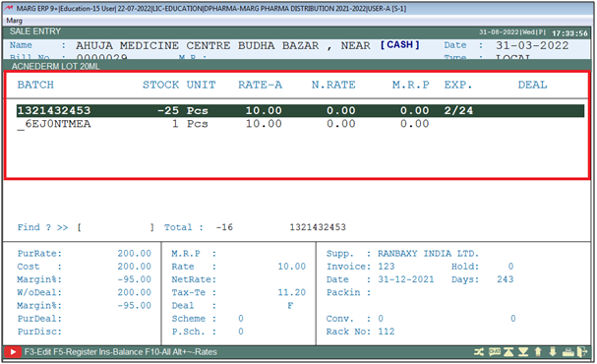Click the party name AHUJA MEDICINE CENTRE
This screenshot has width=597, height=364.
click(152, 45)
